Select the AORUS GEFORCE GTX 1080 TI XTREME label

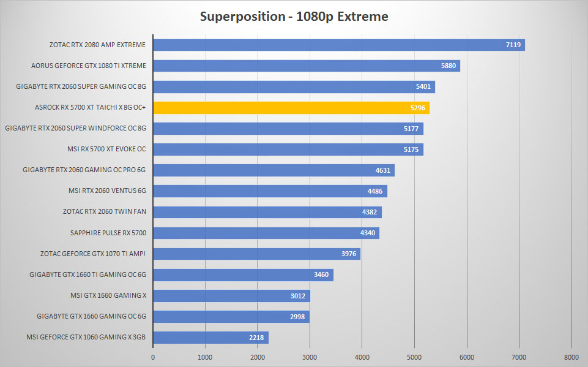[x=89, y=66]
